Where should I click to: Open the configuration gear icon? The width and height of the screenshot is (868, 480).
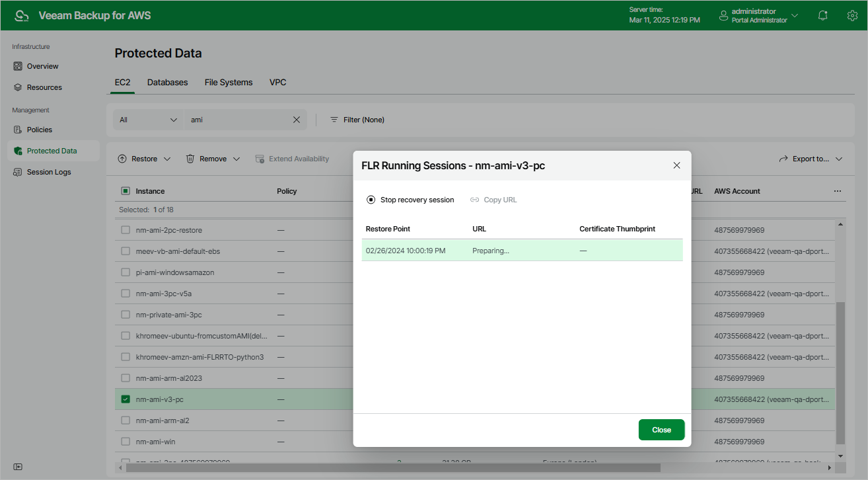(852, 15)
